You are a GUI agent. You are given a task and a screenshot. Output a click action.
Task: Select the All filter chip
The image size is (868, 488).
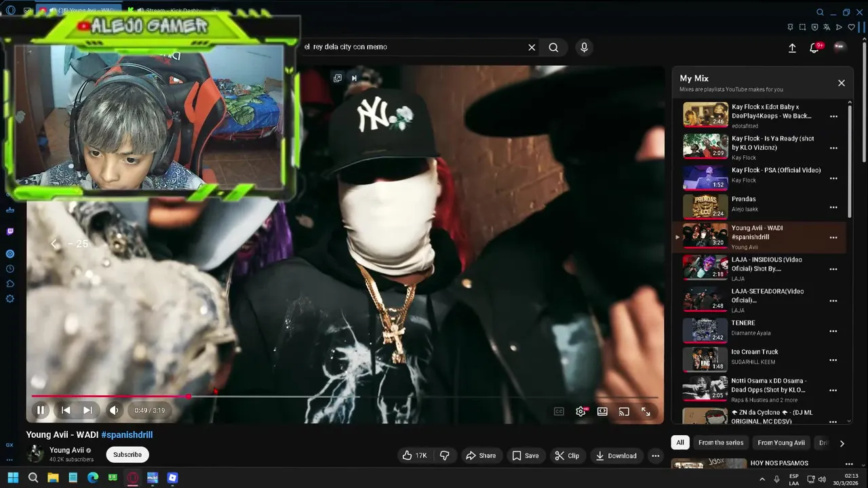(x=680, y=443)
